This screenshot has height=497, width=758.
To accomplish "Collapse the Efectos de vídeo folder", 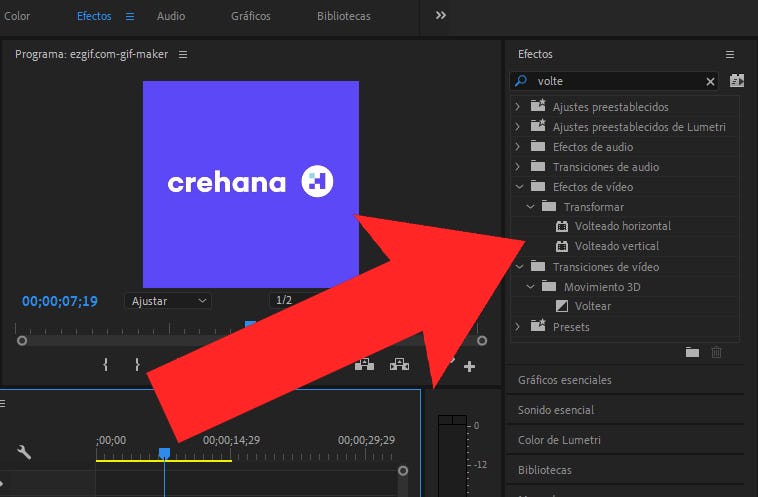I will coord(517,186).
